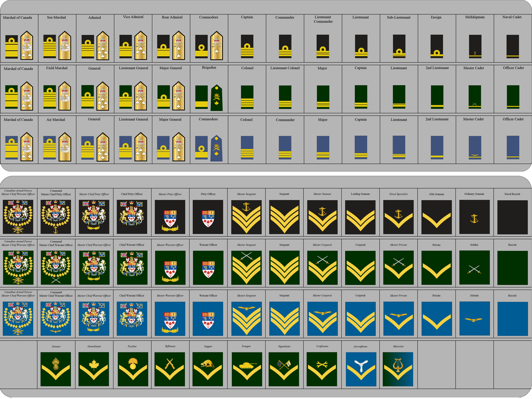Click the "Sub-Lieutenant" label

tap(399, 17)
